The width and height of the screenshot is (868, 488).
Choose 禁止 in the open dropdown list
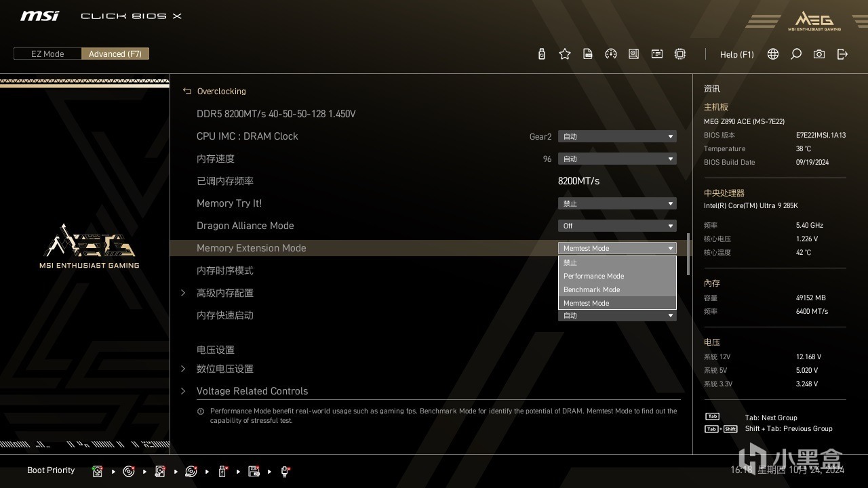click(x=617, y=262)
